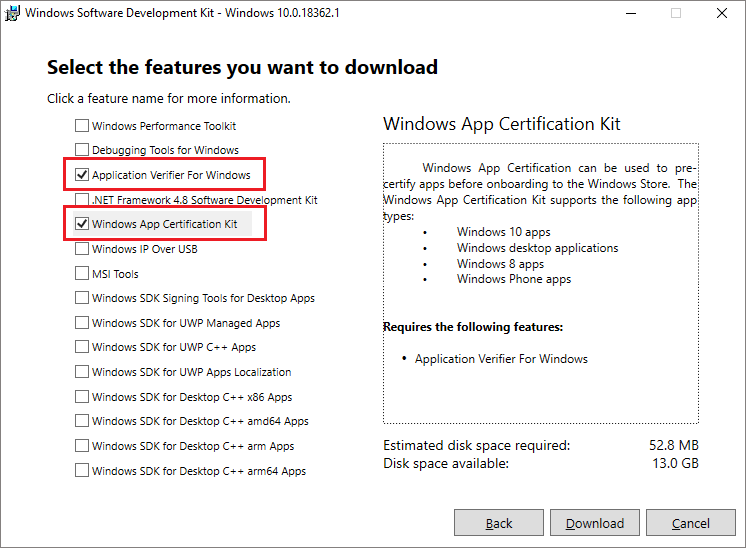
Task: Select Windows SDK for UWP Managed Apps label
Action: pos(186,323)
